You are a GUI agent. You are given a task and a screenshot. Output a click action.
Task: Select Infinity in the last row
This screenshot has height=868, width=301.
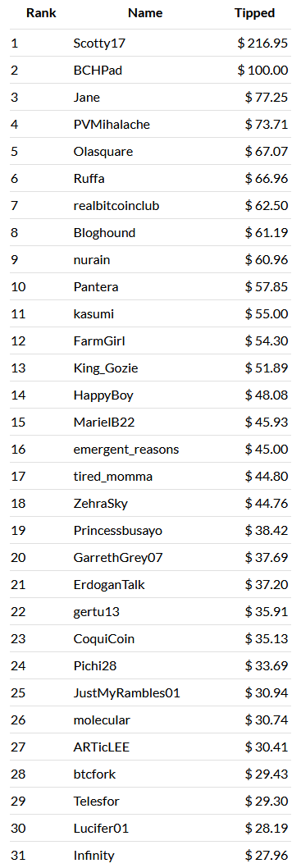(x=94, y=857)
